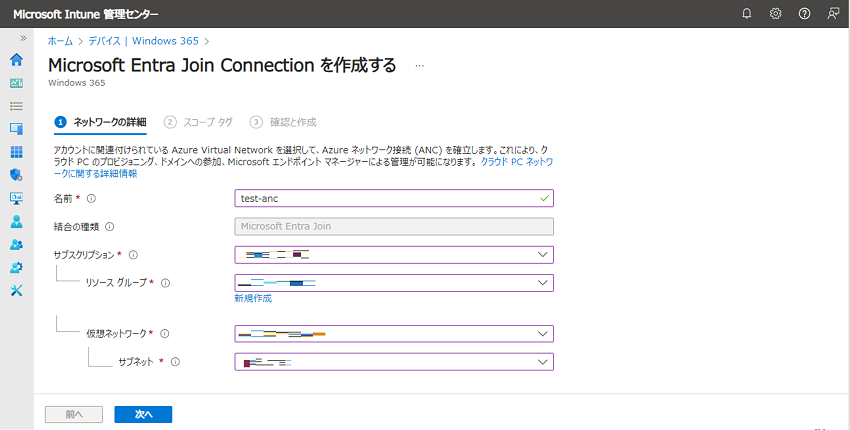Open Troubleshooting tools icon in sidebar

pos(17,291)
